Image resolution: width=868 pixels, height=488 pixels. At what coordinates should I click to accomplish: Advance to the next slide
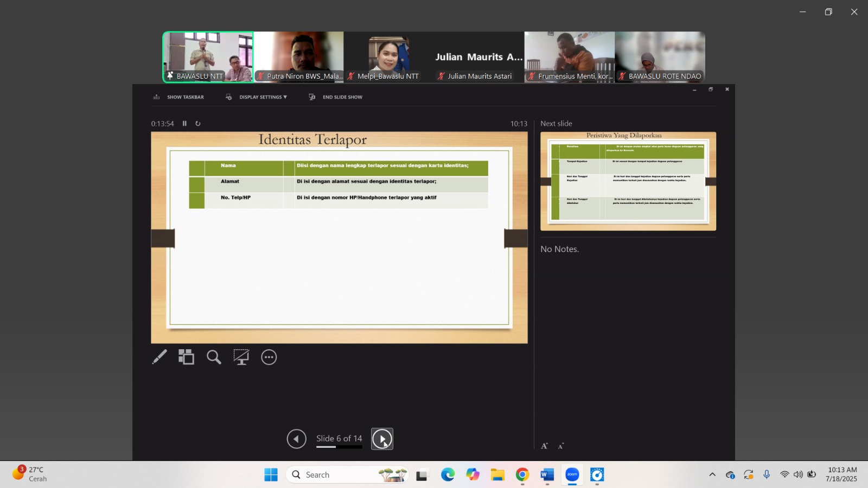click(x=382, y=439)
